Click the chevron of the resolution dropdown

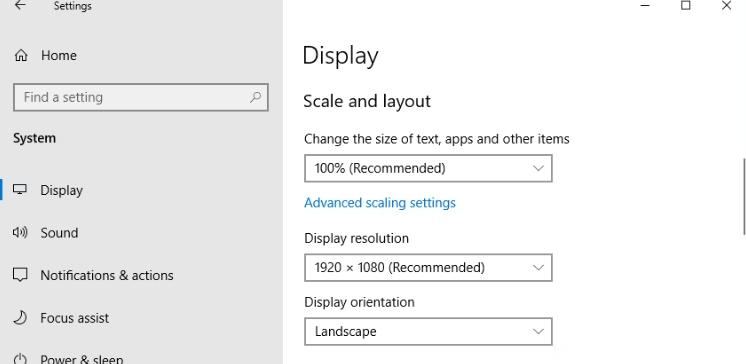pyautogui.click(x=538, y=267)
